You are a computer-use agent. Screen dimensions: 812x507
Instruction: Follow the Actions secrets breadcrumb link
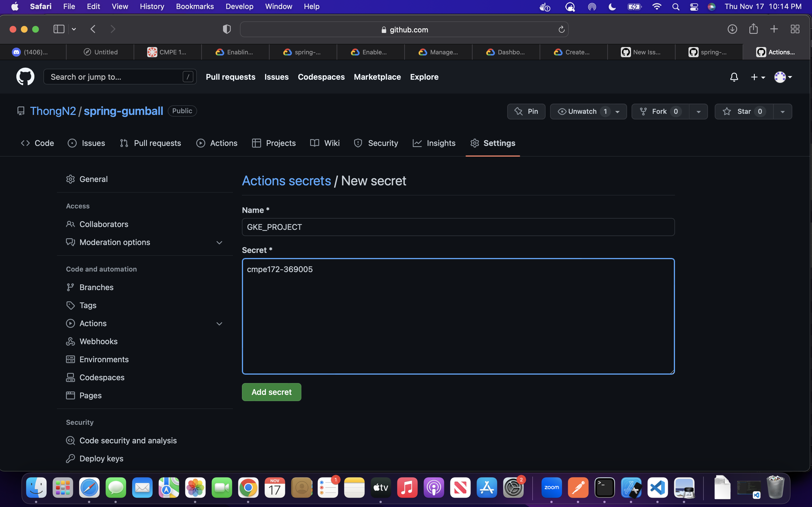286,181
